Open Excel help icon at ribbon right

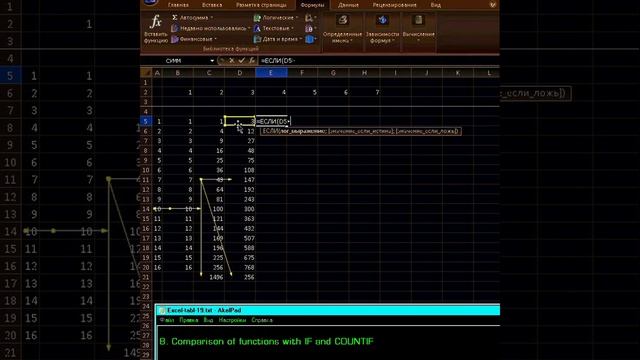pos(493,5)
